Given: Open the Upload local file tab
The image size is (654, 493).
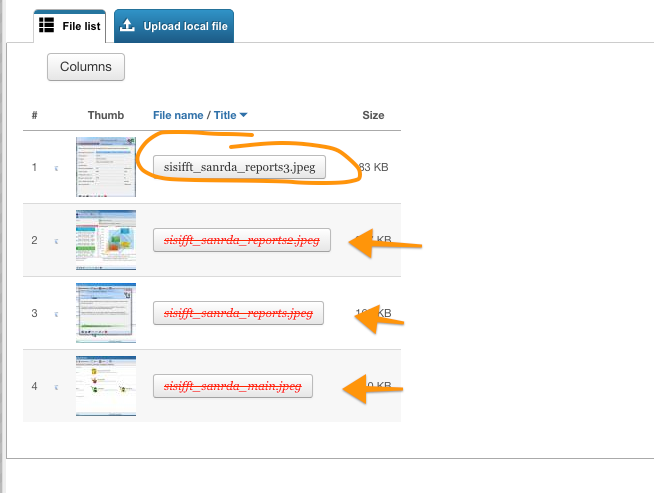Looking at the screenshot, I should [x=174, y=26].
